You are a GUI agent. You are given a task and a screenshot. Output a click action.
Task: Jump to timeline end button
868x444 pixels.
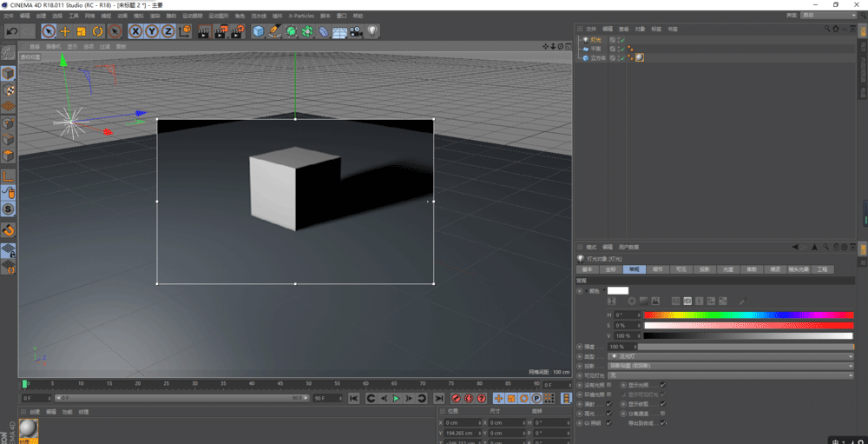[438, 399]
